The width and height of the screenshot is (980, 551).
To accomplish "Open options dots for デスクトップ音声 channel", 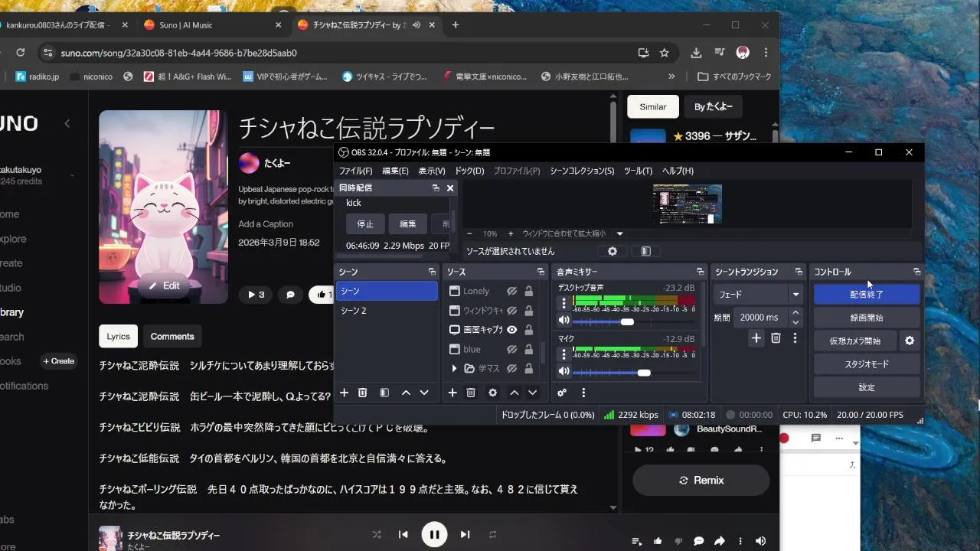I will pos(564,303).
